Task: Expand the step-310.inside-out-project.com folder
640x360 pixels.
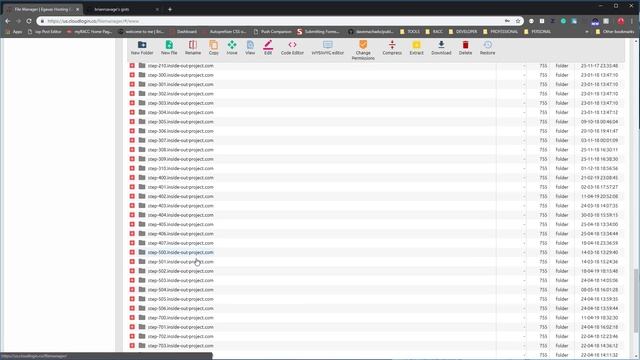Action: [x=132, y=168]
